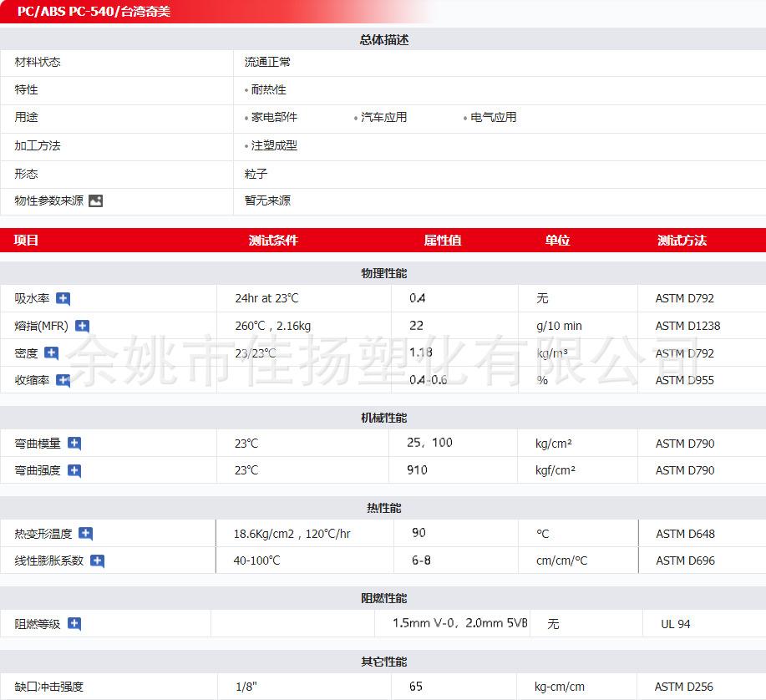Click the plus icon beside 弯曲强度
The height and width of the screenshot is (700, 766).
(74, 470)
